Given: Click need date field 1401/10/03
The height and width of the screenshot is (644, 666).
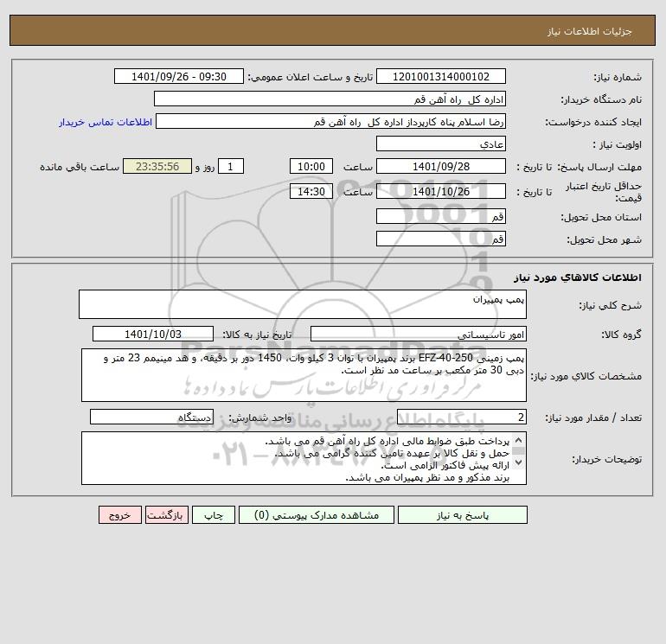Looking at the screenshot, I should (153, 334).
